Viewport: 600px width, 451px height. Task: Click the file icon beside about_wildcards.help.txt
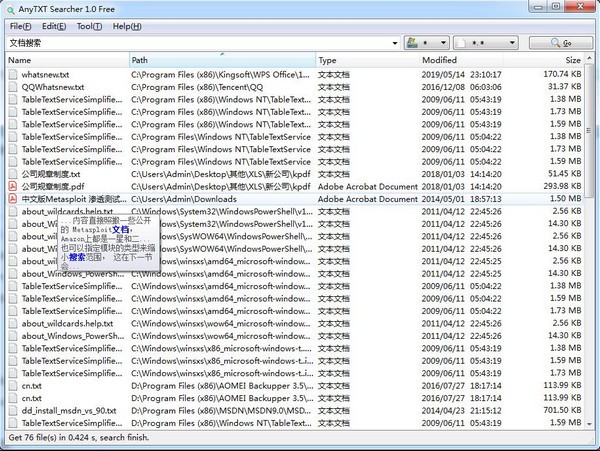13,212
